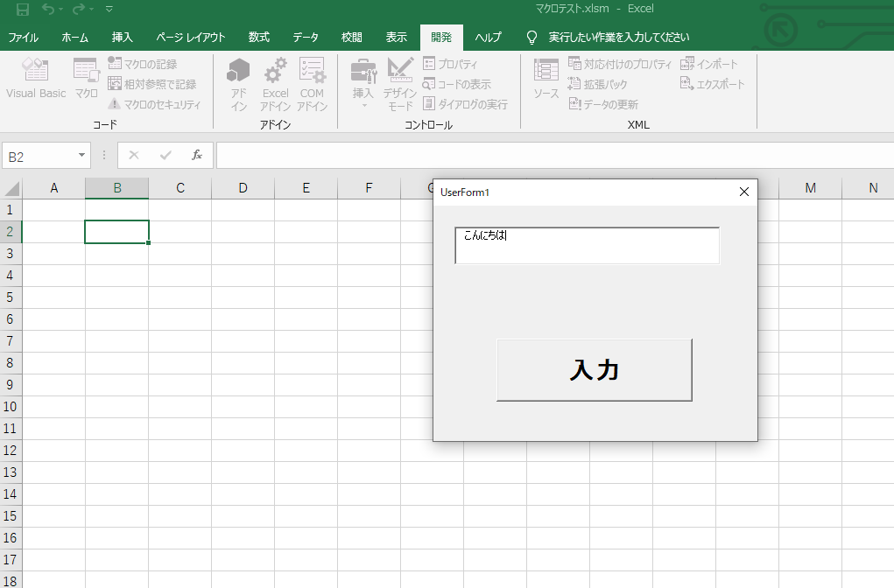Switch to the 校閲 tab
Screen dimensions: 894x588
pos(352,37)
